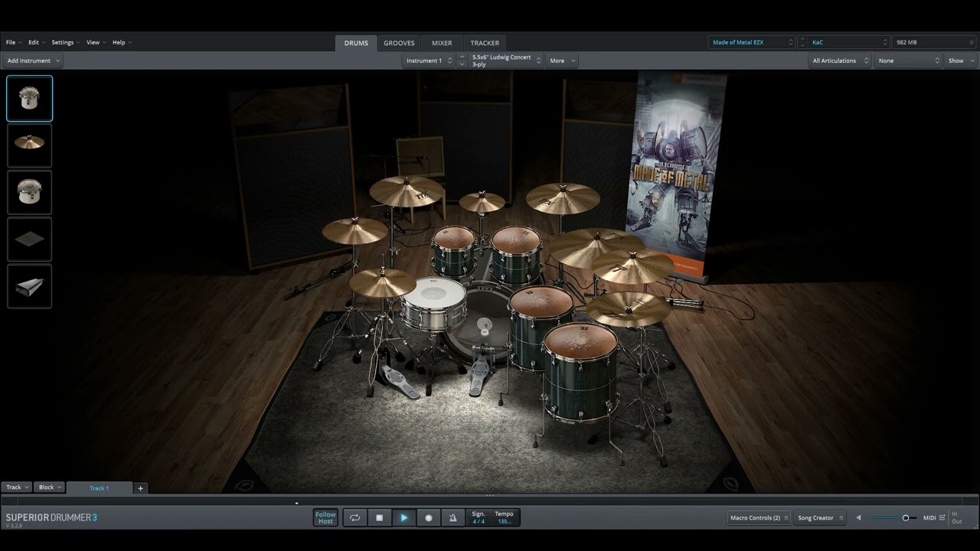This screenshot has height=551, width=980.
Task: Expand the Song Creator panel
Action: [819, 518]
